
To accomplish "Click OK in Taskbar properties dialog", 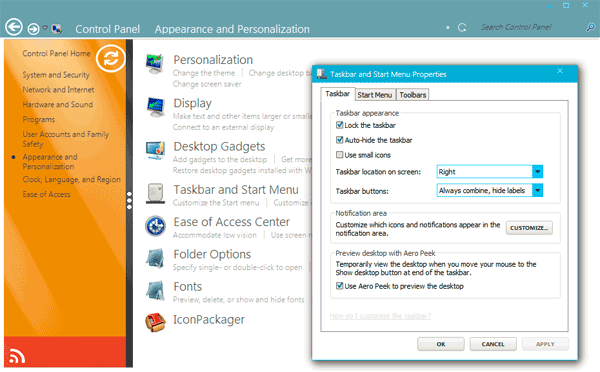I will click(x=441, y=344).
